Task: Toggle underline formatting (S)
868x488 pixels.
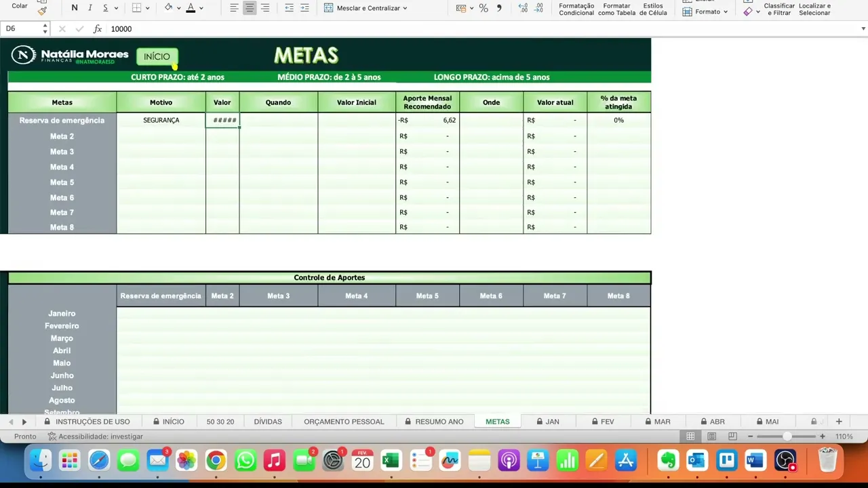Action: [105, 8]
